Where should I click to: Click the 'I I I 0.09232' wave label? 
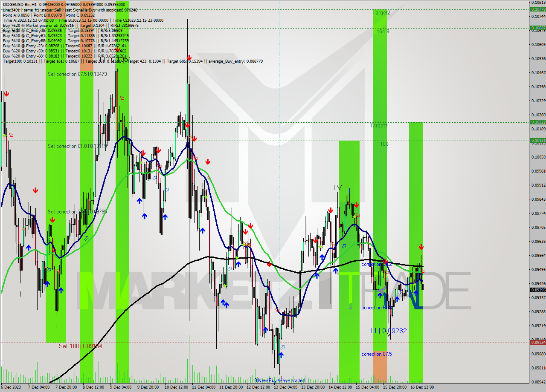point(389,331)
